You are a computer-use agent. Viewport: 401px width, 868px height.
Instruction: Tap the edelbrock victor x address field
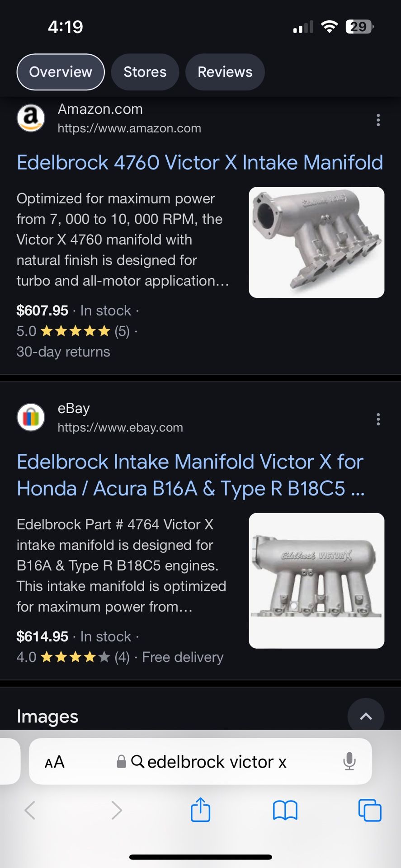point(200,761)
